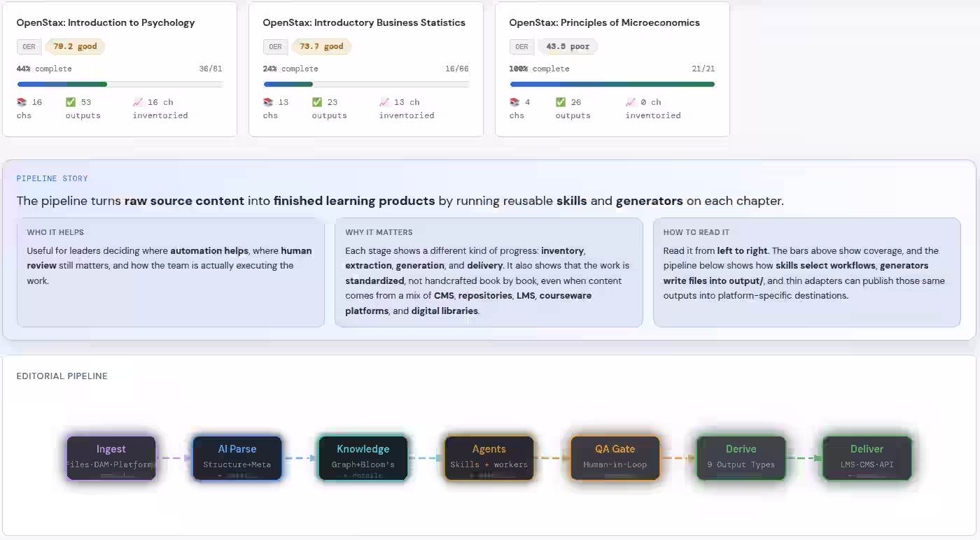Click the 44% complete label
The width and height of the screenshot is (980, 540).
click(44, 69)
